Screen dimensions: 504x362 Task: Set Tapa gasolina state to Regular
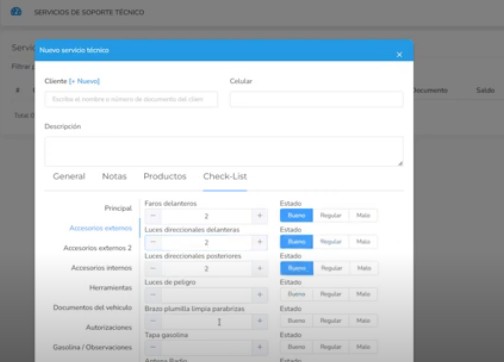331,347
